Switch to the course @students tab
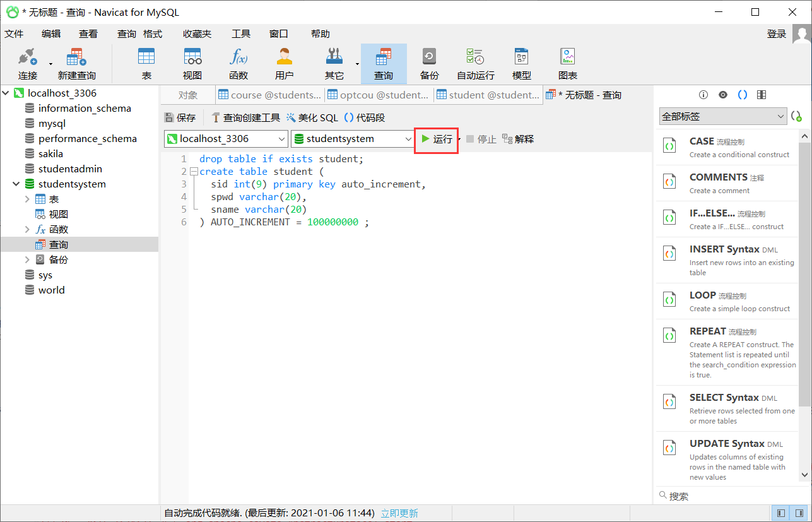This screenshot has width=812, height=522. [269, 95]
